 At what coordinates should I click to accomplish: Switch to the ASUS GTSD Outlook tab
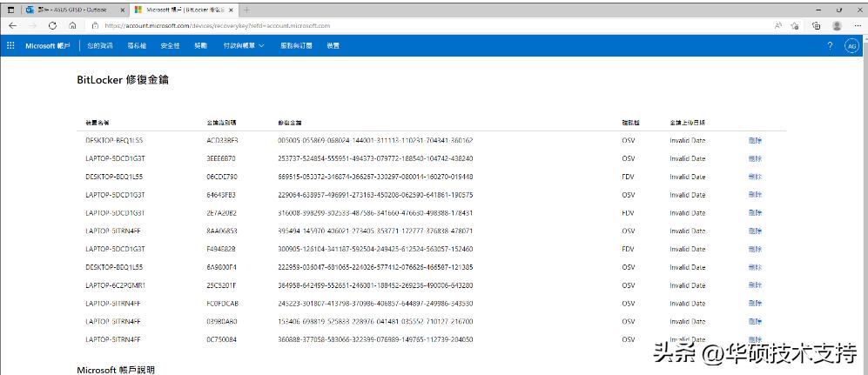[75, 10]
